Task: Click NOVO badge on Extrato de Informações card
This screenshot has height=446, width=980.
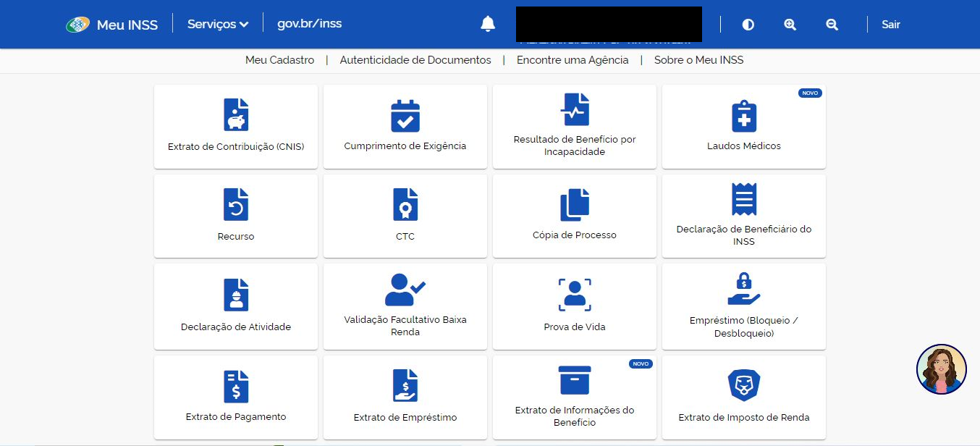Action: 641,364
